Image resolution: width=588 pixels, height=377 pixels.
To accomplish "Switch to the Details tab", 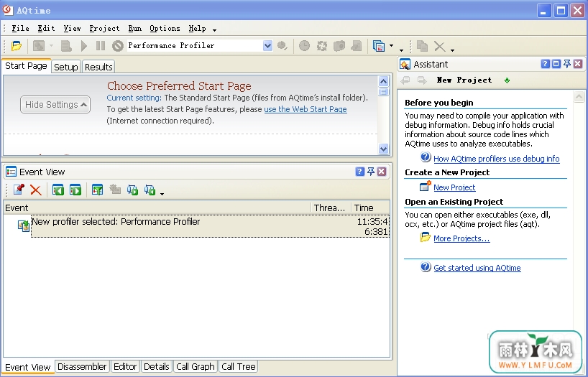I will point(157,366).
